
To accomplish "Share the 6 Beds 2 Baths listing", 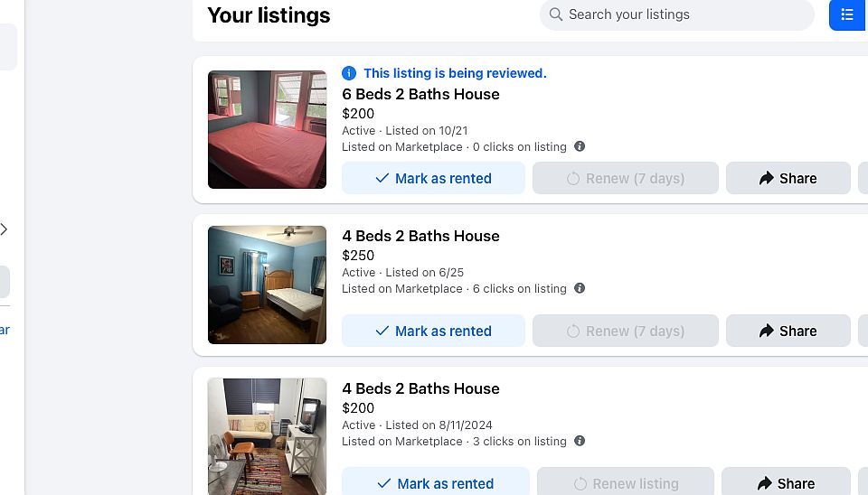I will click(x=788, y=179).
